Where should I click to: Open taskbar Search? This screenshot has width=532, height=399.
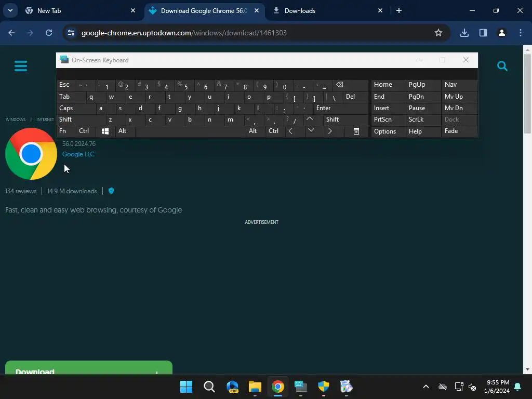pos(209,387)
